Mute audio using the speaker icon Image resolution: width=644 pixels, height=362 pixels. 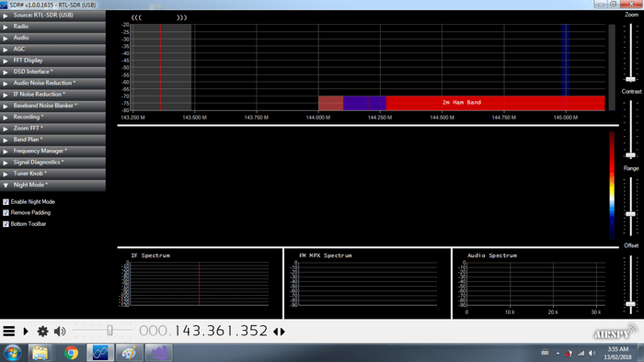60,331
